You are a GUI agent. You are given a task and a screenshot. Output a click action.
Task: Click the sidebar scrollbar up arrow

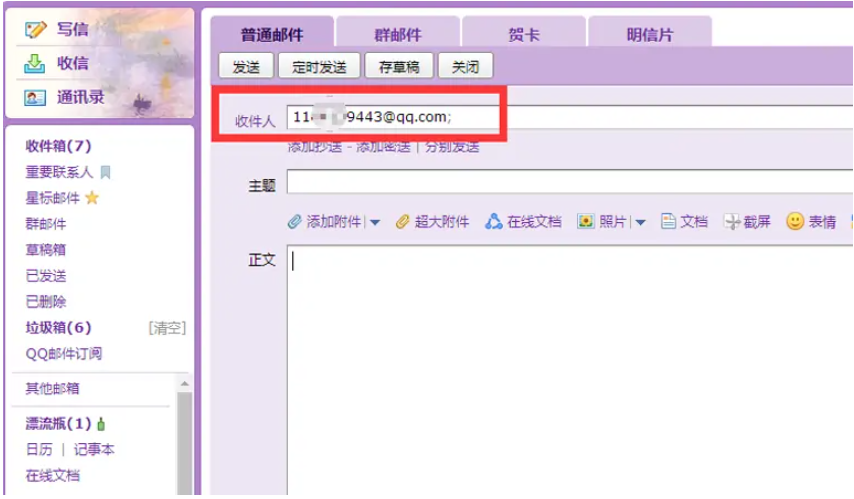pyautogui.click(x=184, y=384)
